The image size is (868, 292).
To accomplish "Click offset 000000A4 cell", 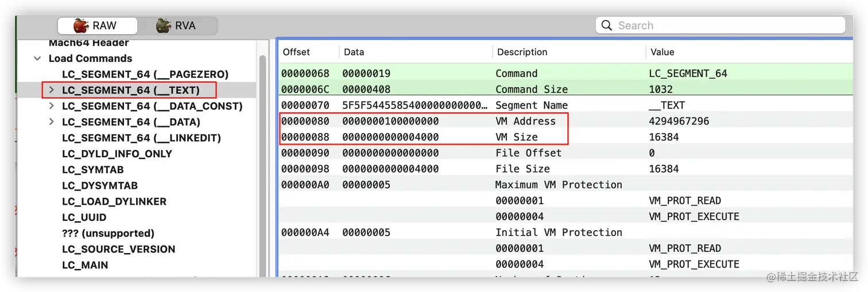I will tap(305, 232).
